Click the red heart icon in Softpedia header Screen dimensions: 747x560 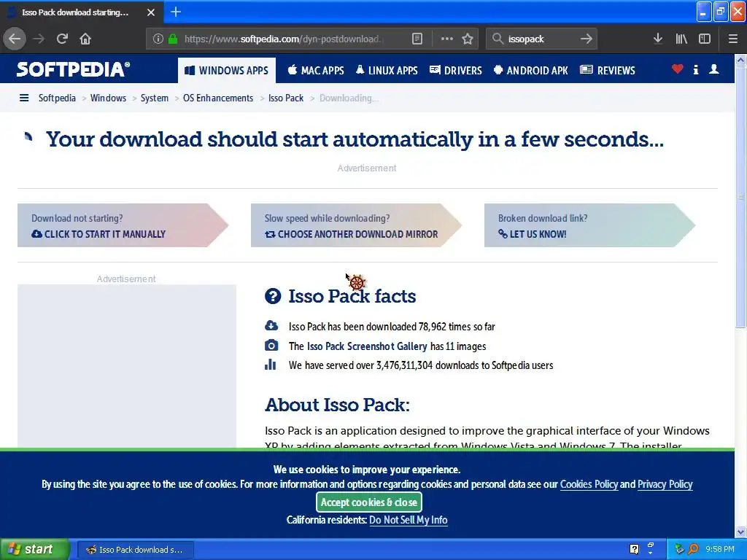[x=678, y=69]
